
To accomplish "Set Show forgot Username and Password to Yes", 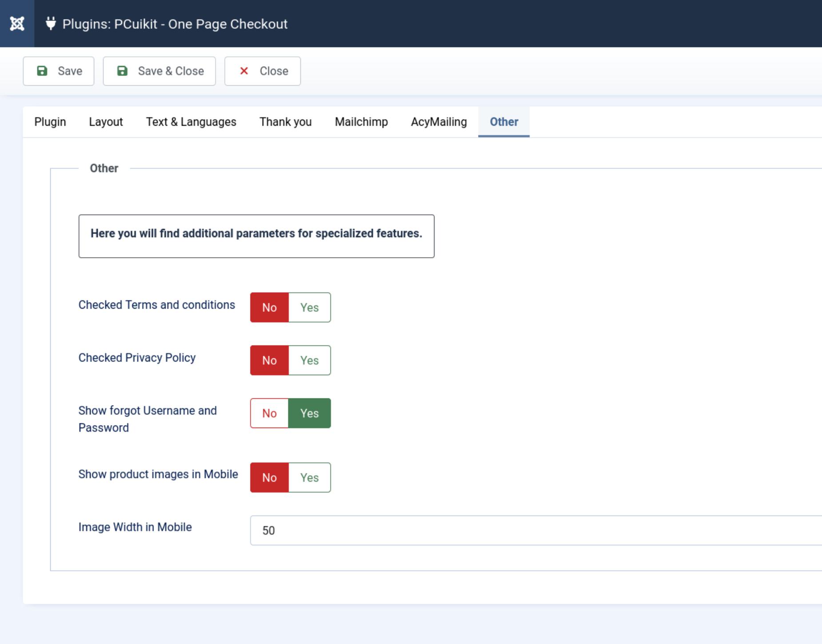I will point(310,413).
